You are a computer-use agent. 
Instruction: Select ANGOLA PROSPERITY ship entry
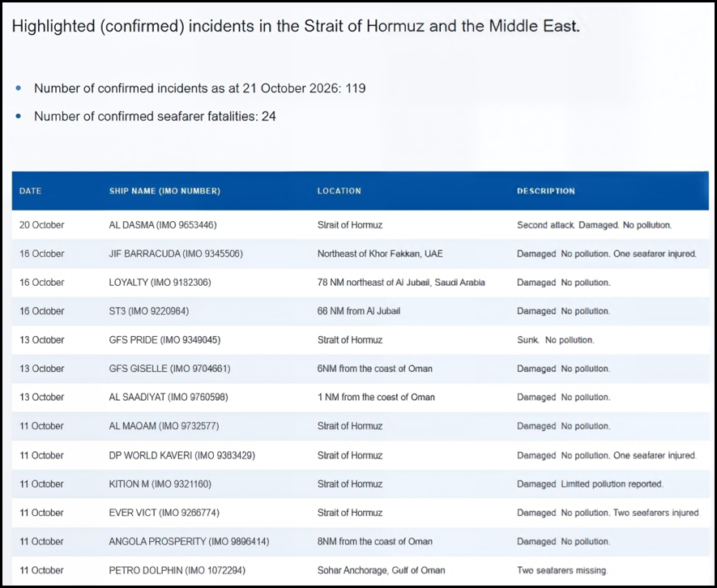(x=189, y=542)
